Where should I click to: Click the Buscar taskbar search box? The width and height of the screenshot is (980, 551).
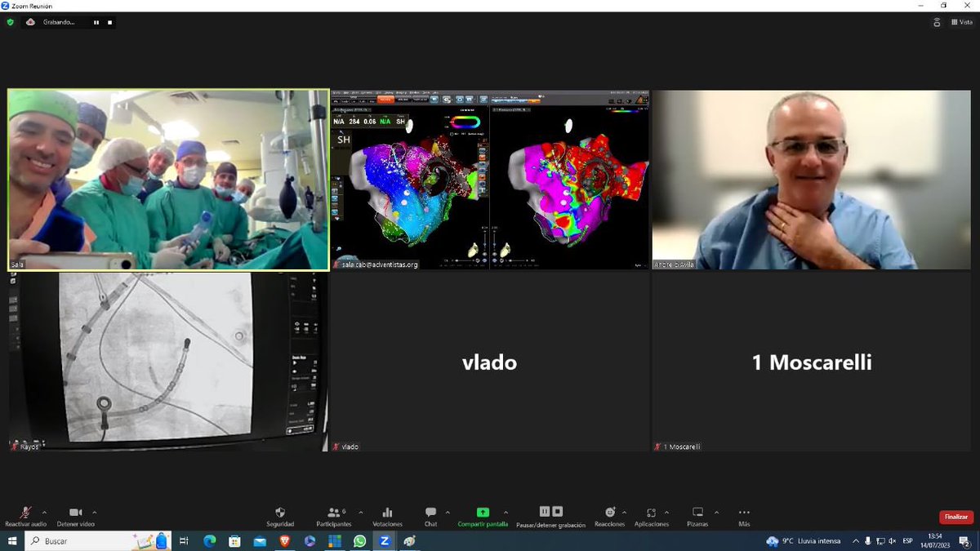(x=98, y=541)
